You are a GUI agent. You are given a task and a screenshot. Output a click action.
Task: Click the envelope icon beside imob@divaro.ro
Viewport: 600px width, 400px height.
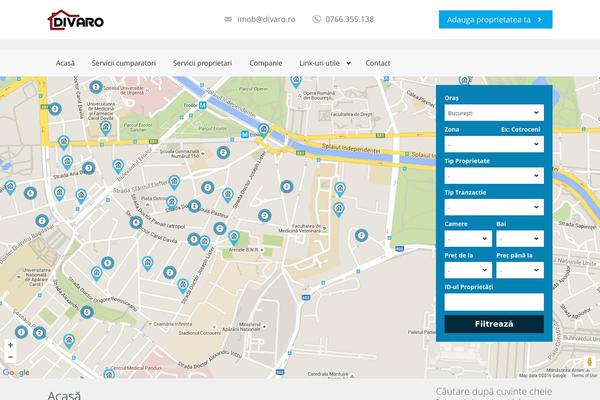[228, 19]
